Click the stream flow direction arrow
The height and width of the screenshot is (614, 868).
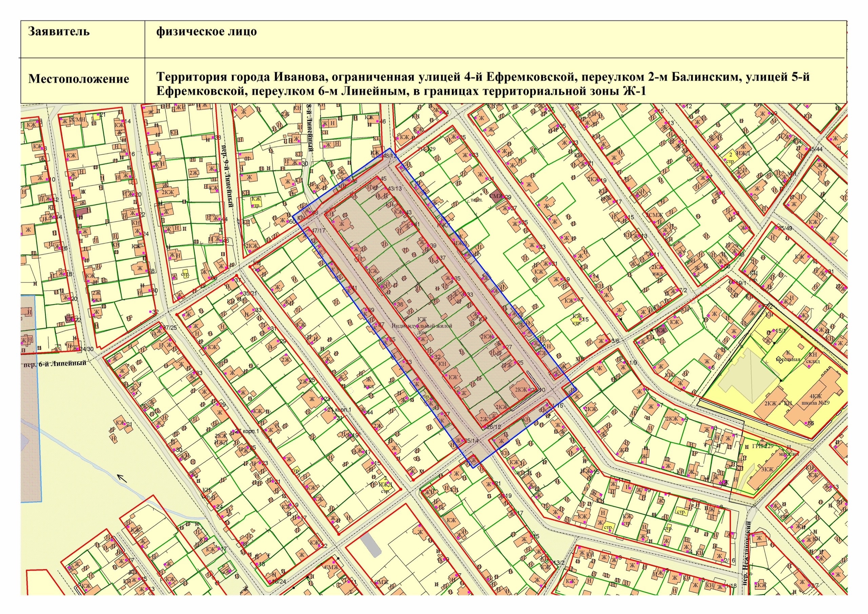[x=121, y=478]
